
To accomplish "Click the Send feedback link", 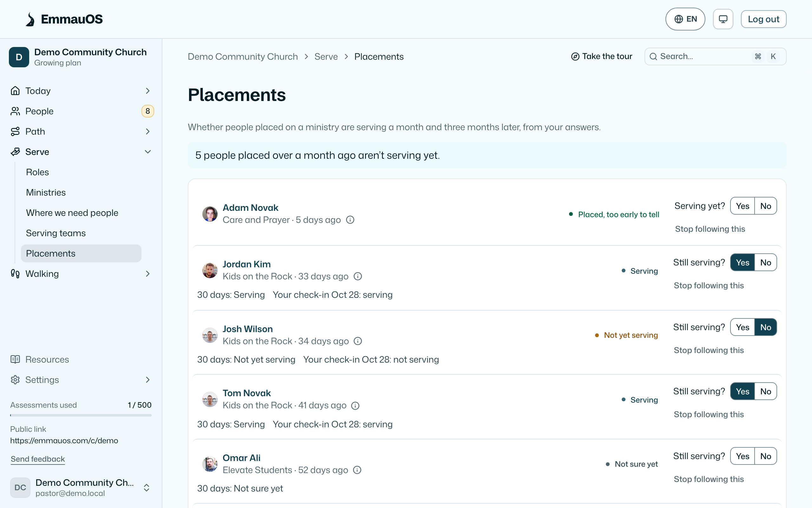I will [x=37, y=459].
